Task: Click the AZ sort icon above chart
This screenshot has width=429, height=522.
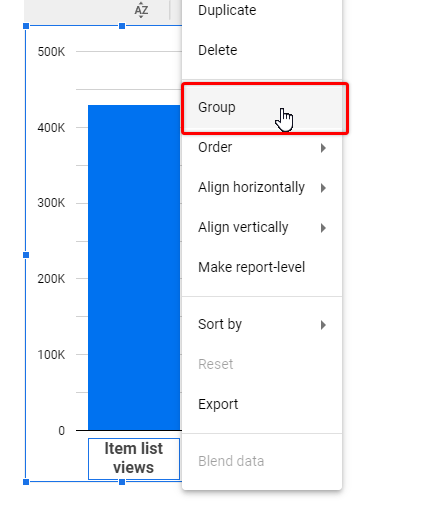Action: pos(141,10)
